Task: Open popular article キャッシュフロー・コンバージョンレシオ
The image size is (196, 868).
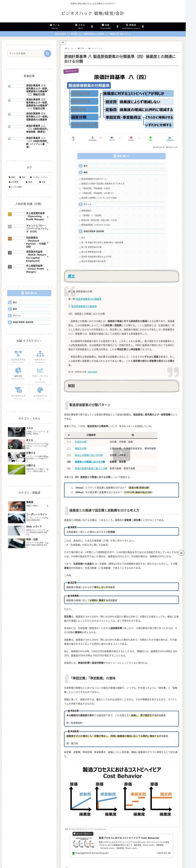Action: (29, 229)
